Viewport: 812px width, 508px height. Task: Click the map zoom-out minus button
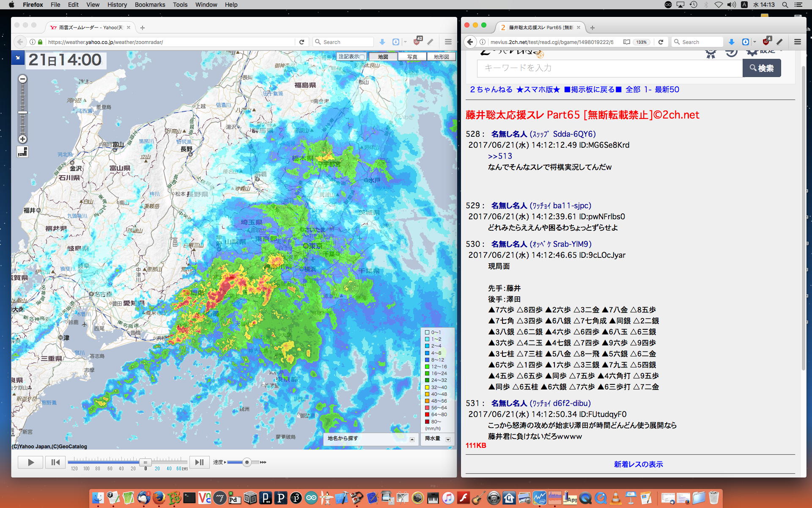click(x=23, y=79)
